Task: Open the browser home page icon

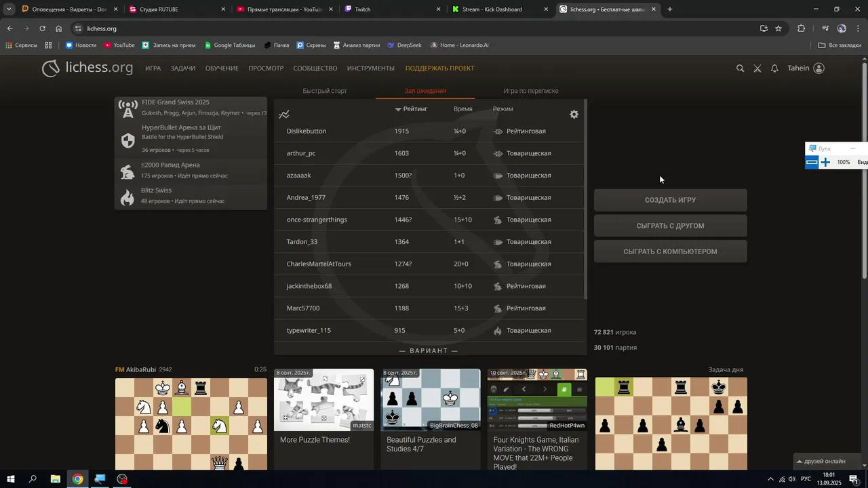Action: [x=58, y=28]
